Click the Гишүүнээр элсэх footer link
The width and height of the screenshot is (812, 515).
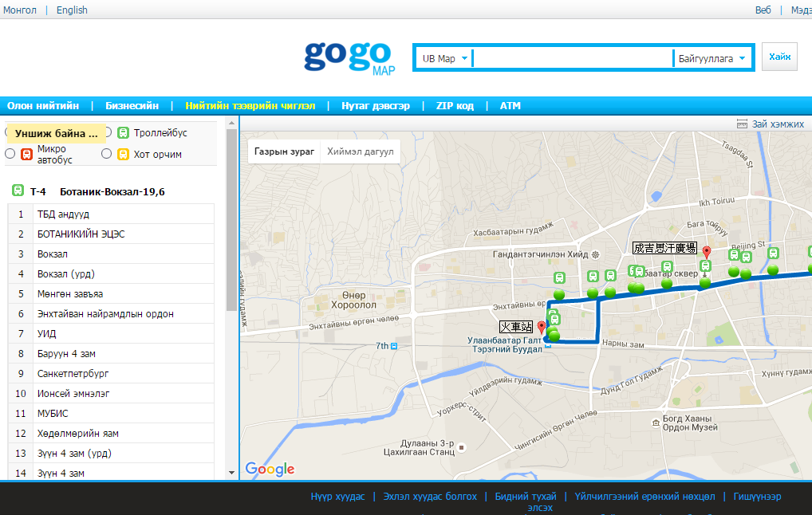[757, 497]
